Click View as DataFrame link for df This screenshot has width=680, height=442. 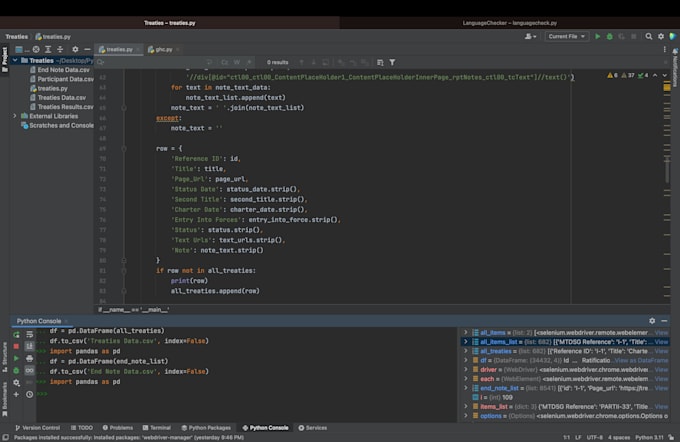coord(640,360)
